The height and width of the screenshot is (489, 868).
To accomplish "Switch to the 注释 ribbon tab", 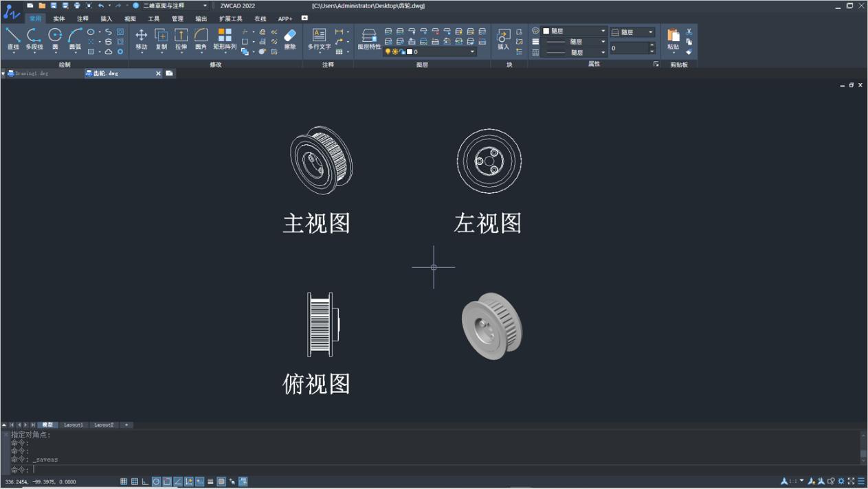I will (82, 19).
